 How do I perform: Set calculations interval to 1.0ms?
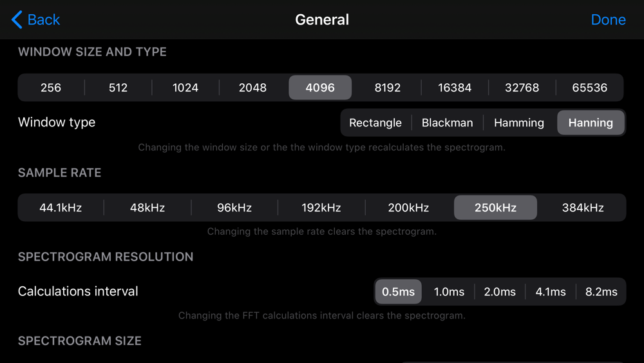pos(449,292)
